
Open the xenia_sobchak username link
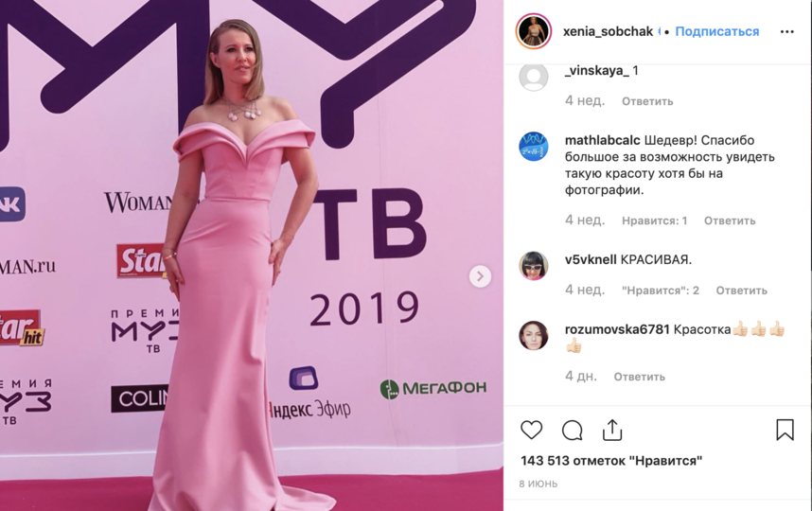[608, 31]
